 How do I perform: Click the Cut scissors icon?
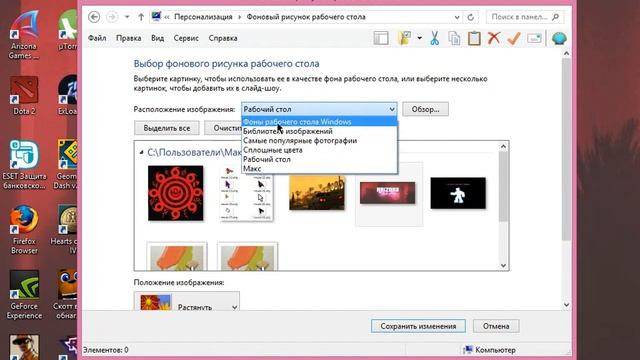pyautogui.click(x=435, y=38)
